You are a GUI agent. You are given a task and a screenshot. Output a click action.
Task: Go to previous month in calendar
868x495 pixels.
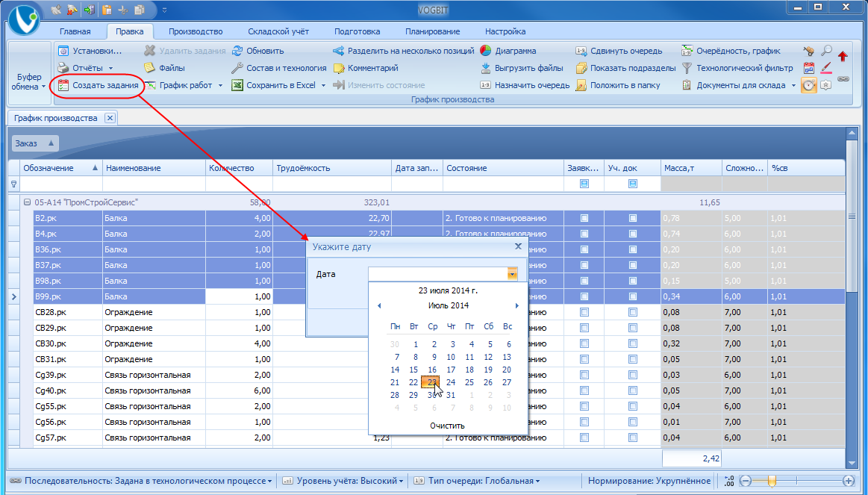click(379, 305)
